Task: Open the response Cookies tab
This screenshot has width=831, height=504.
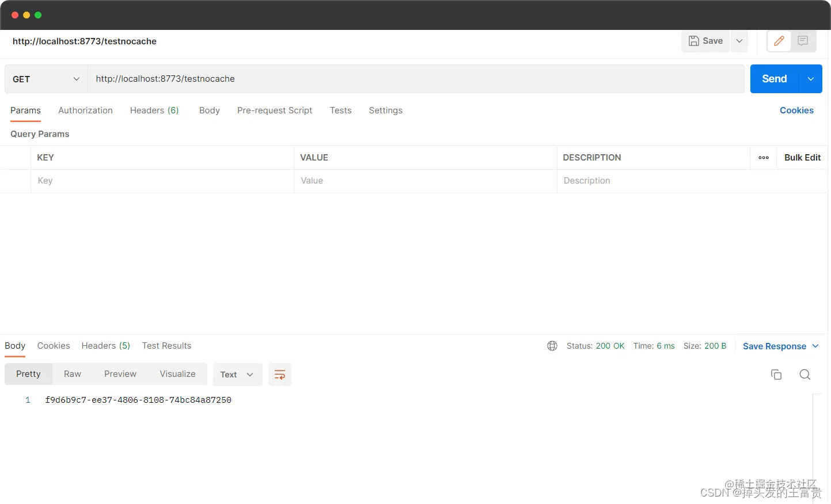Action: pyautogui.click(x=54, y=346)
